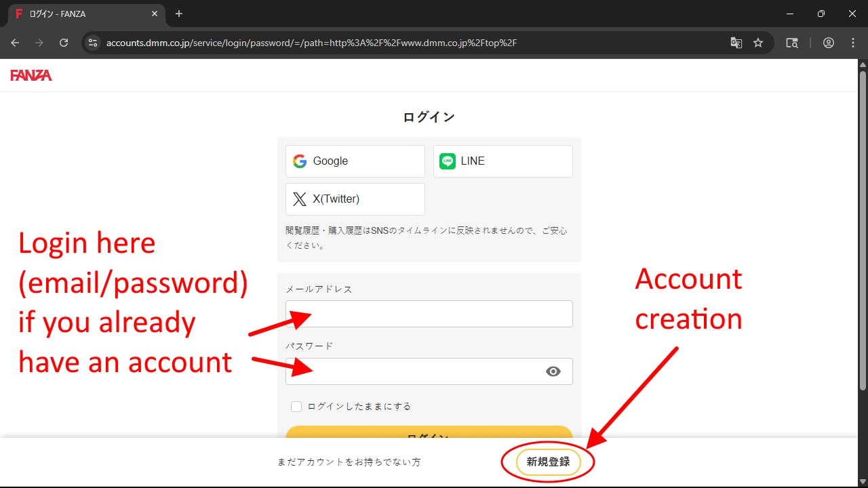Bookmark this page with the star icon
The height and width of the screenshot is (488, 868).
(x=758, y=43)
